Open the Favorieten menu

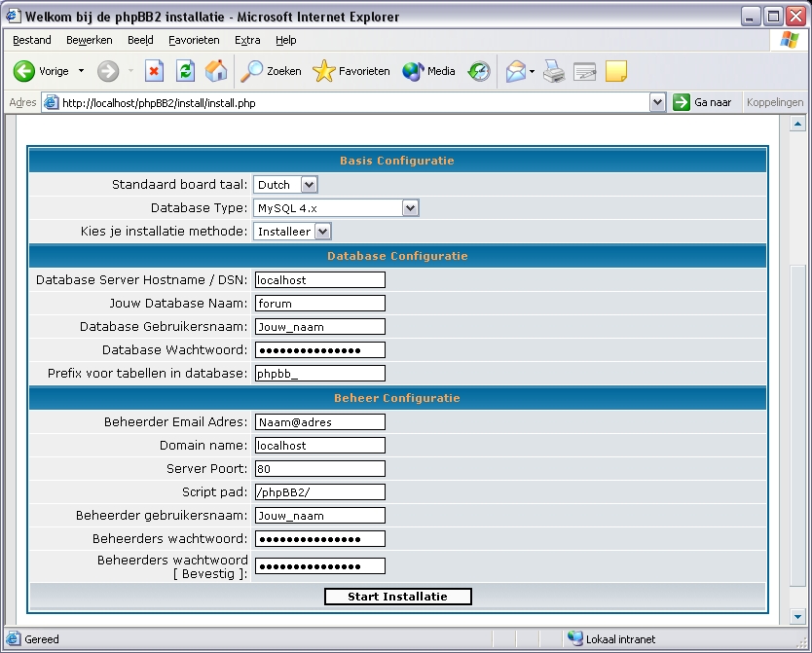(x=194, y=40)
